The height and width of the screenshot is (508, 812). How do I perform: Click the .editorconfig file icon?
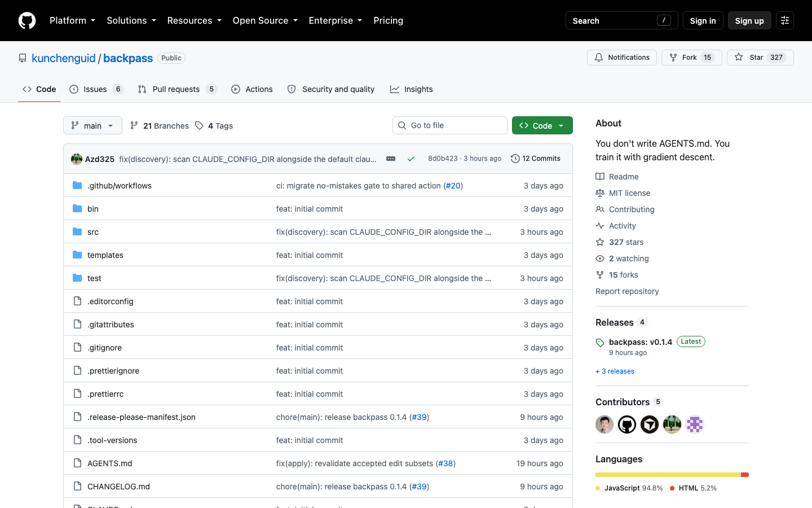point(77,301)
